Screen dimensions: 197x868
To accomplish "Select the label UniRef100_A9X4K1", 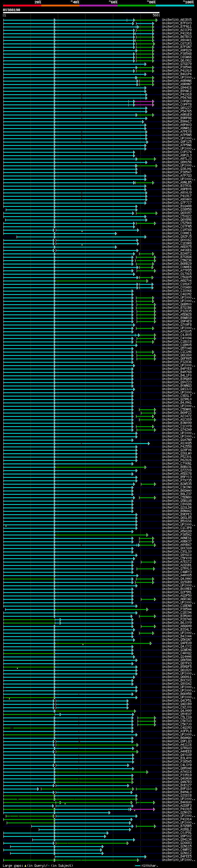I will [x=177, y=40].
